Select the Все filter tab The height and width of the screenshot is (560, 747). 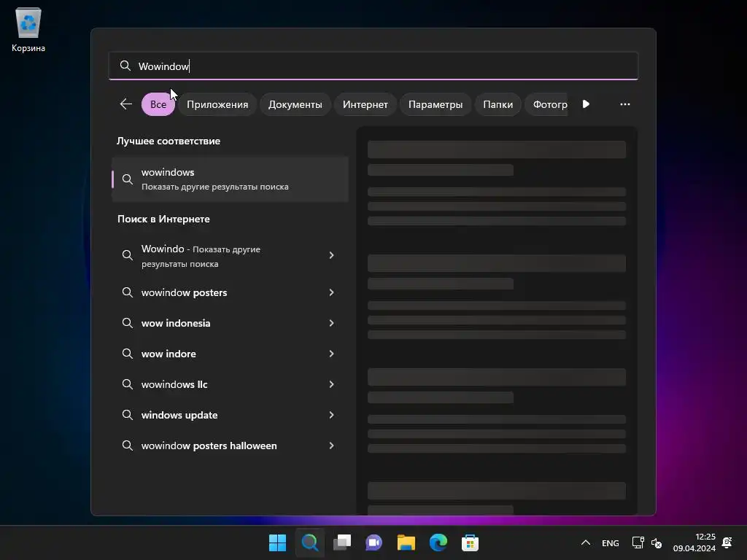[x=158, y=104]
